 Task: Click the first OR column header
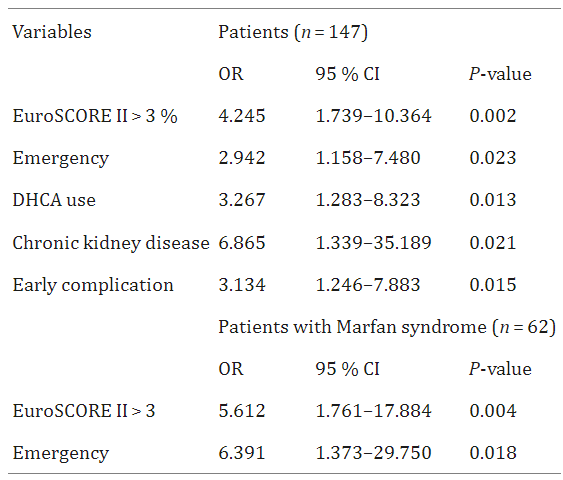coord(231,74)
